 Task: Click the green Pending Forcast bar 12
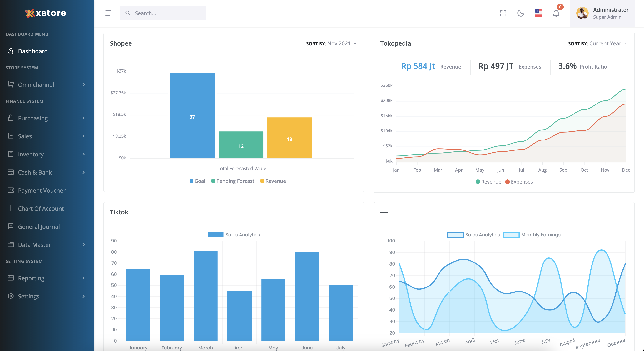click(x=241, y=145)
